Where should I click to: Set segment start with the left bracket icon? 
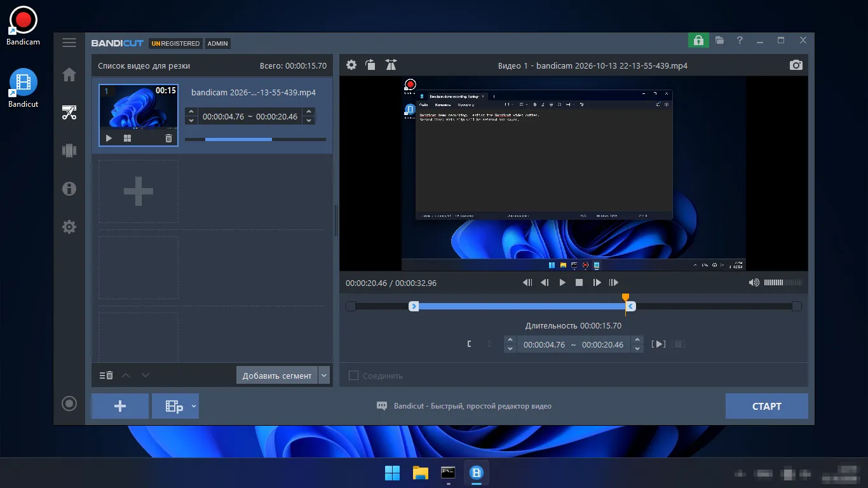pos(469,344)
